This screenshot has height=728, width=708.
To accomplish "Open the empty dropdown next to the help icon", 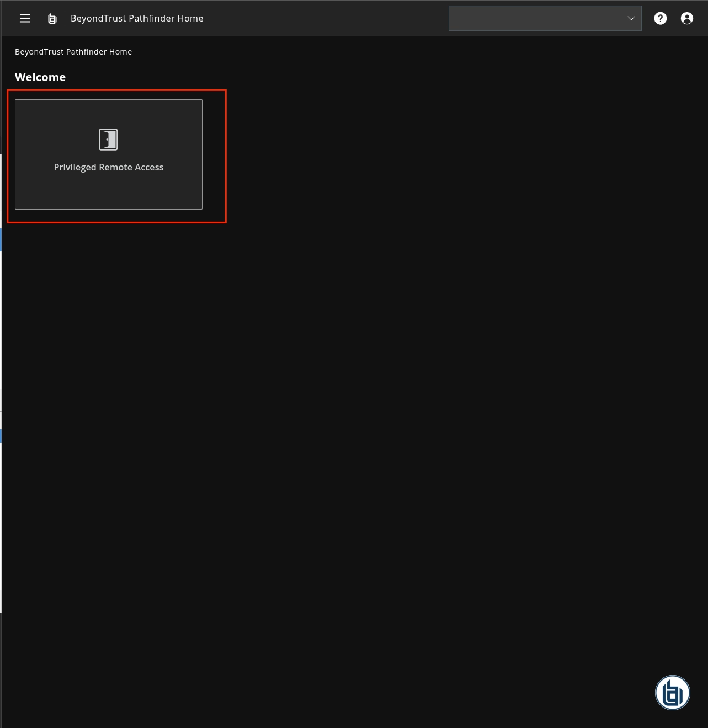I will (545, 18).
